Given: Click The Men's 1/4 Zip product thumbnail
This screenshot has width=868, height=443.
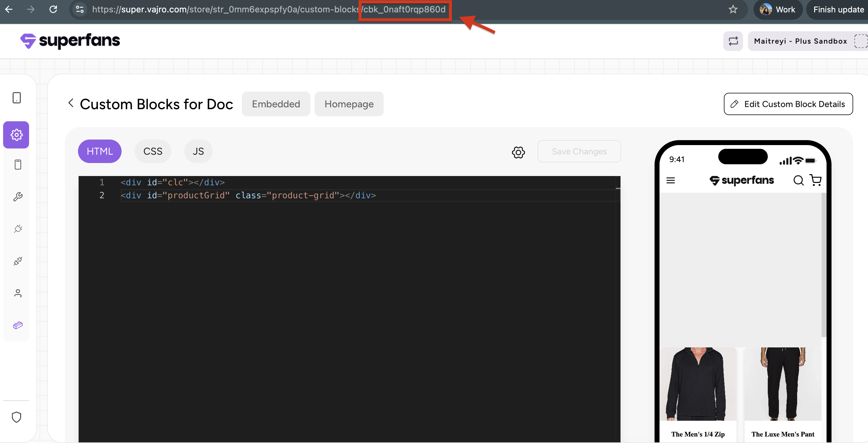Looking at the screenshot, I should (x=698, y=384).
